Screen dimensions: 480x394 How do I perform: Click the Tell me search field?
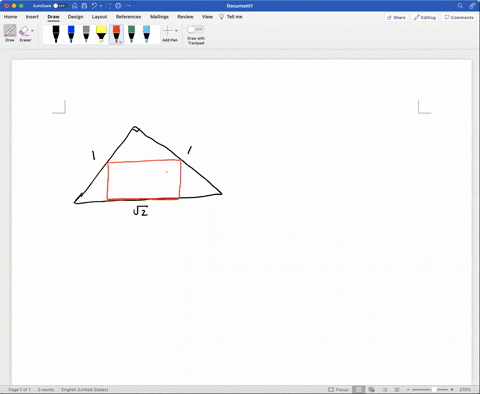coord(231,17)
